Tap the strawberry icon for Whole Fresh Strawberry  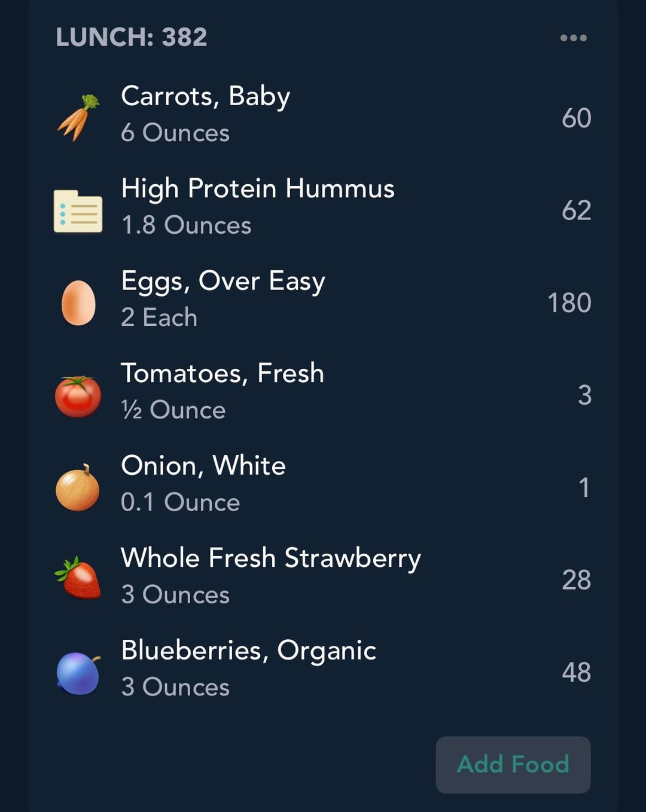click(78, 579)
